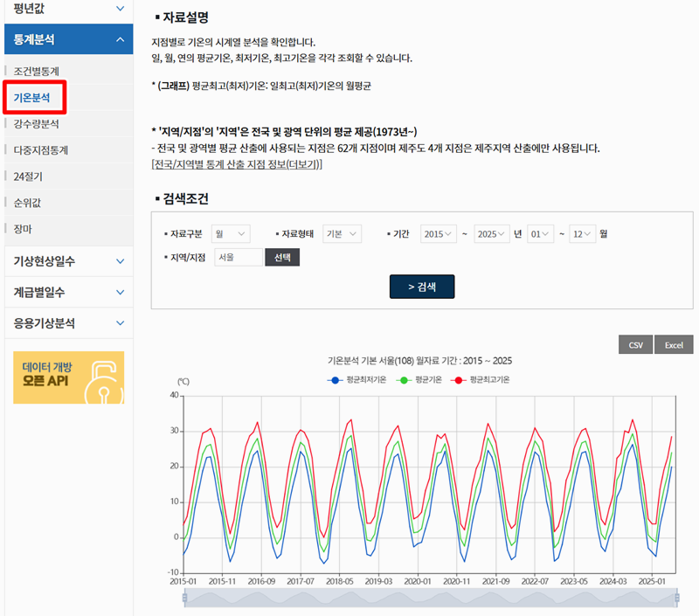Open the end year dropdown 2025
699x616 pixels.
492,234
